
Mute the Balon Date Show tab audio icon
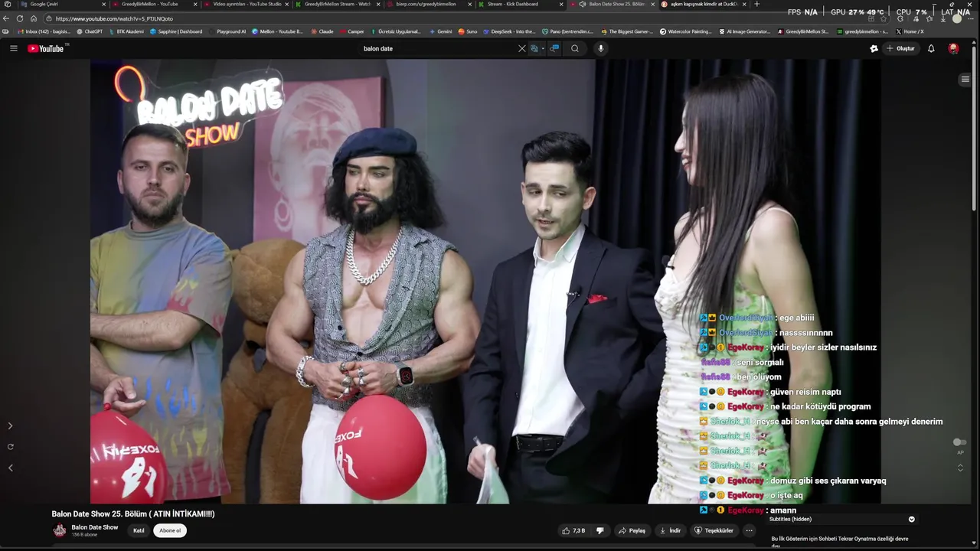tap(583, 4)
